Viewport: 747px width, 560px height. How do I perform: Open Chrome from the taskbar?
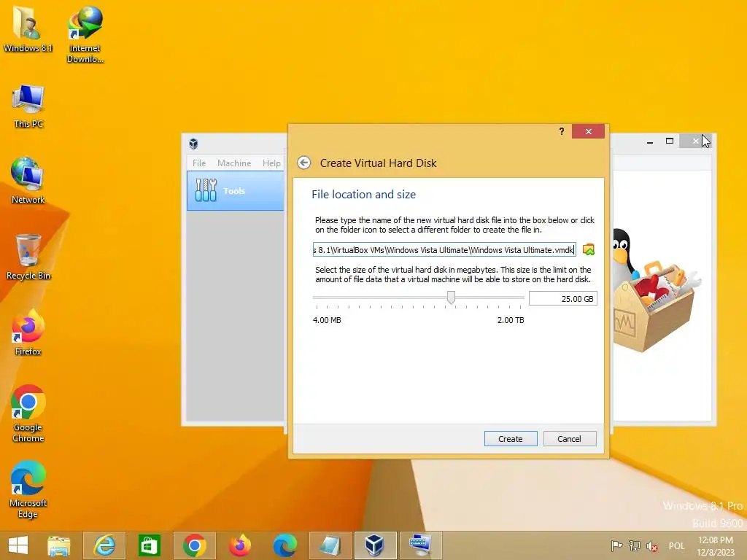[x=194, y=545]
